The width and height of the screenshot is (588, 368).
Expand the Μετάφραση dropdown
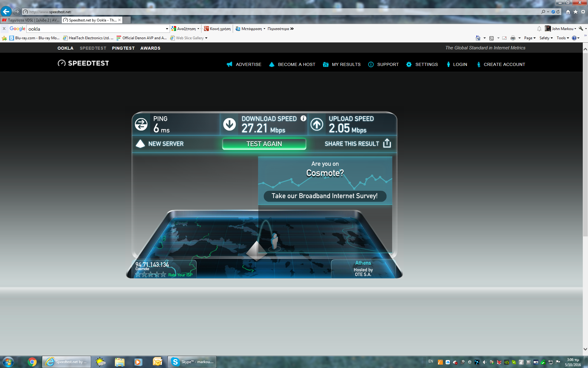(x=264, y=29)
